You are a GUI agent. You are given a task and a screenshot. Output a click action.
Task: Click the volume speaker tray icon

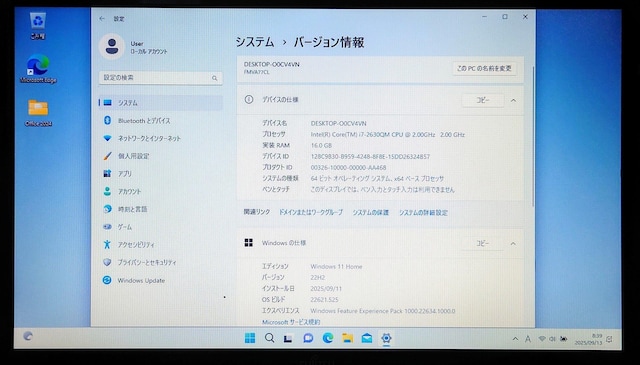click(x=553, y=339)
